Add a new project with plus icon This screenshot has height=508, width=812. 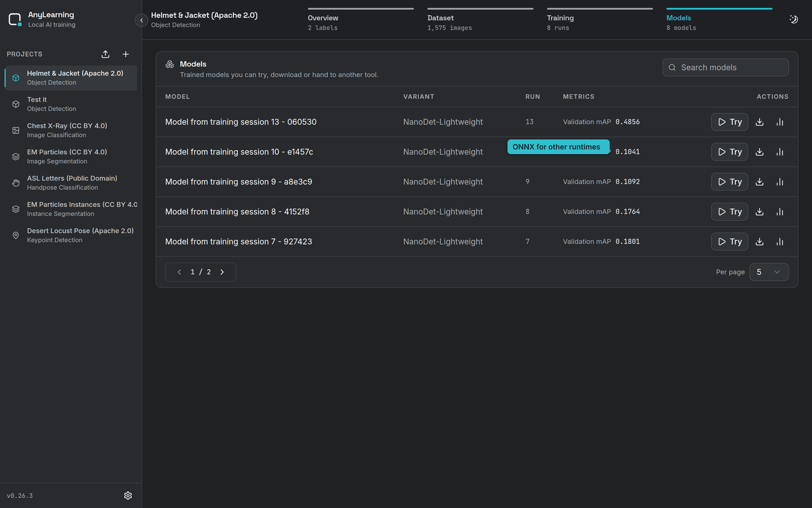126,54
